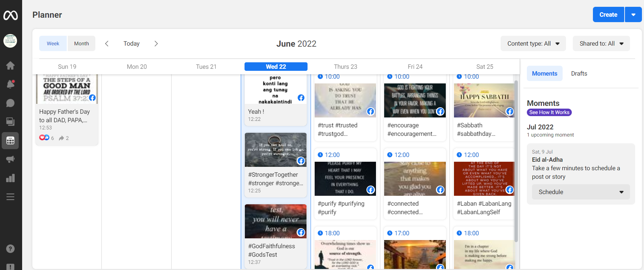Click the Happy Father's Day caption text

(64, 116)
